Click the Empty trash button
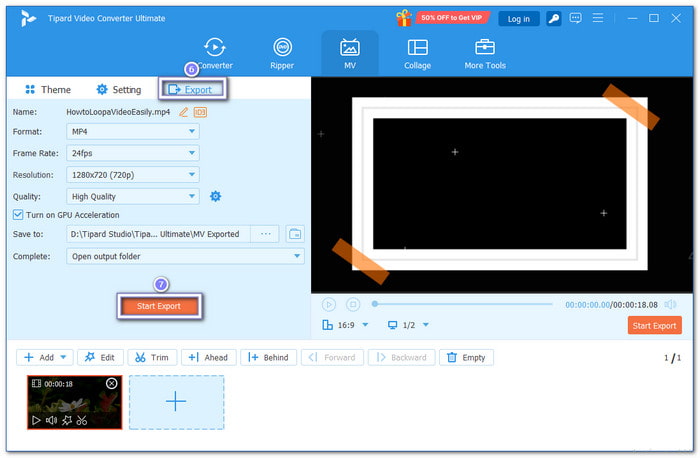The image size is (700, 458). [467, 358]
